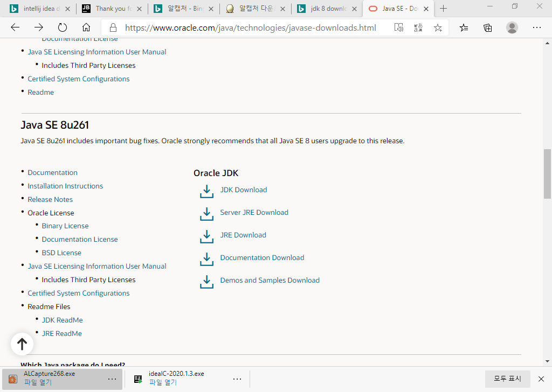Click 파일 열기 under idealC-2020.1.3.exe
The height and width of the screenshot is (392, 552).
[163, 382]
